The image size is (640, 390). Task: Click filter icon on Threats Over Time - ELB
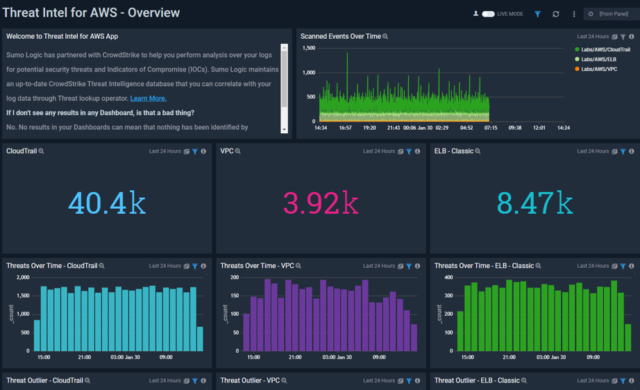pos(623,266)
